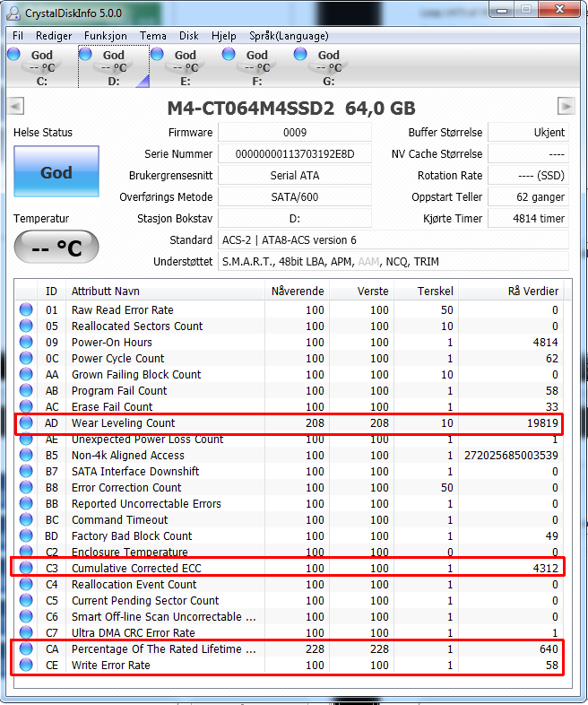Click the CrystalDiskInfo title bar icon
This screenshot has width=588, height=705.
point(14,13)
